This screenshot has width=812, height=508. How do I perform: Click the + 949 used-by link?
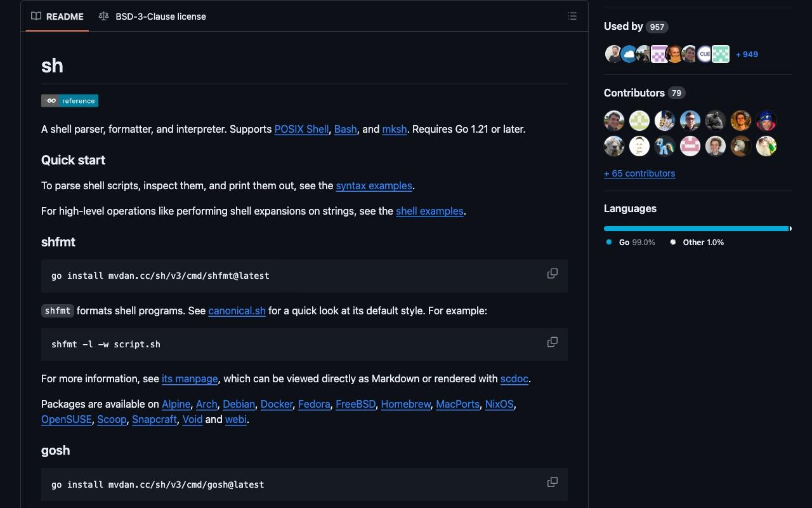747,54
